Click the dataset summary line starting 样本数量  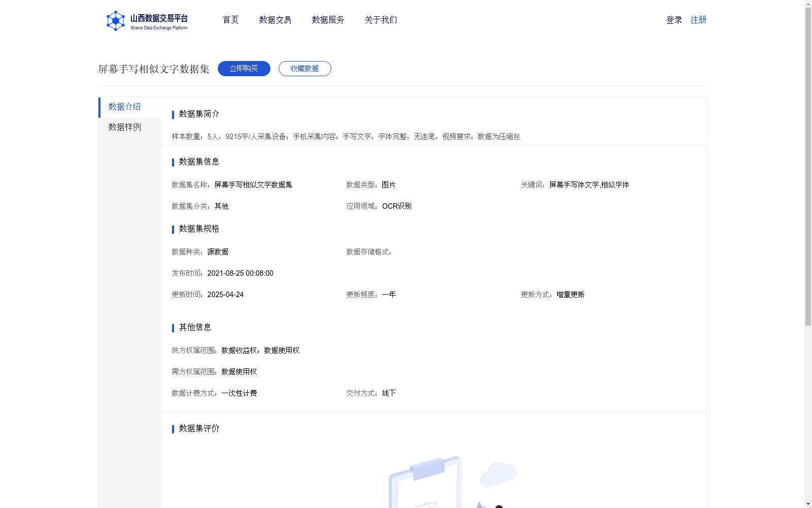point(346,137)
